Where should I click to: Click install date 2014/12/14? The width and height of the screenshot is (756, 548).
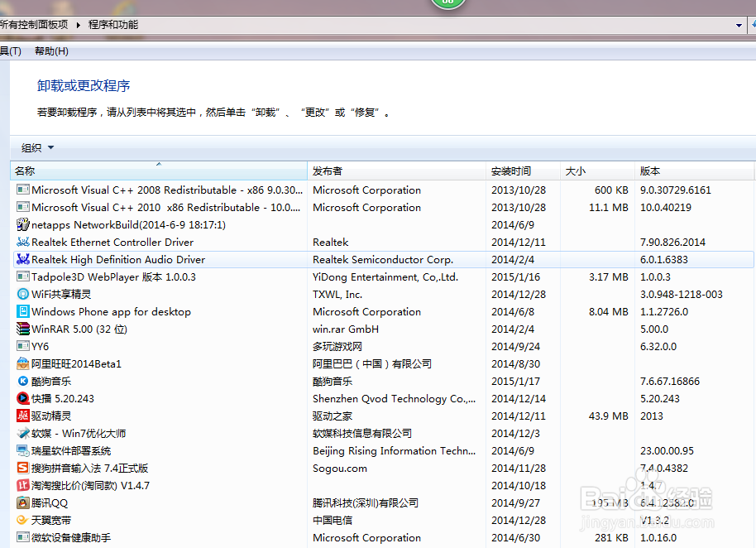click(x=519, y=398)
